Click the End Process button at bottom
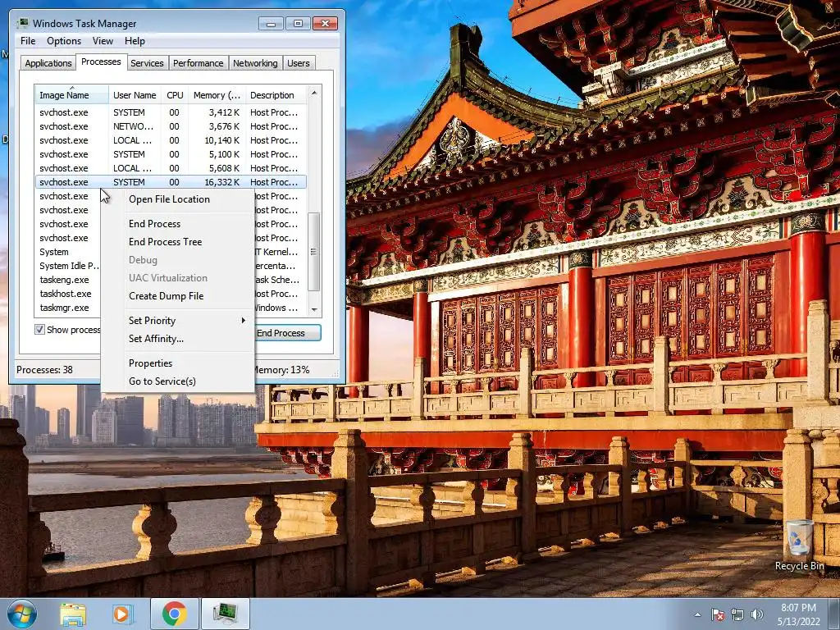 pyautogui.click(x=287, y=333)
